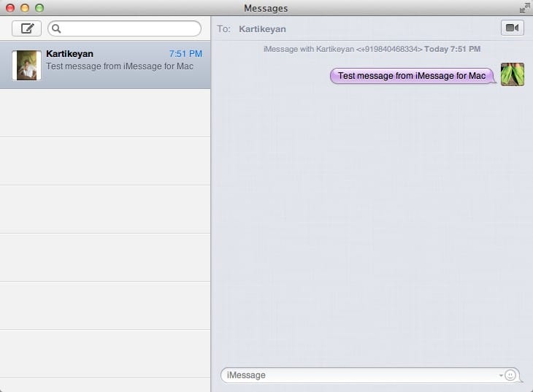Viewport: 533px width, 392px height.
Task: Click the compose new message button
Action: tap(27, 28)
